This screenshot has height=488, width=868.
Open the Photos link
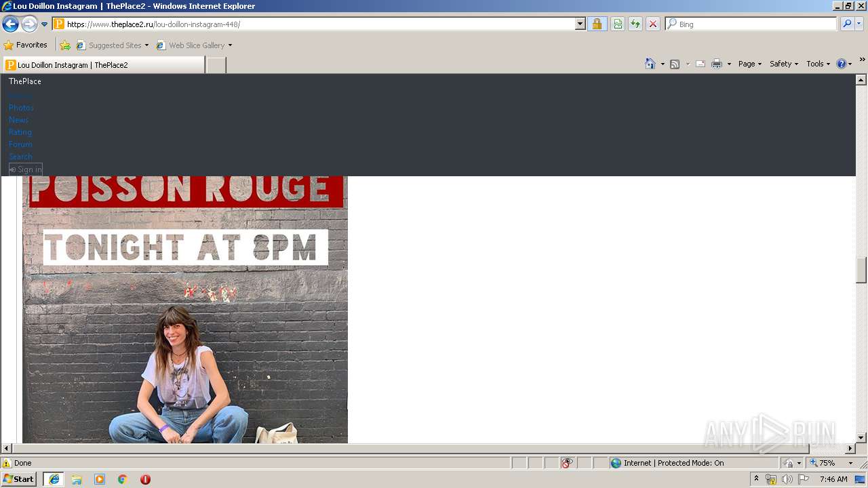21,108
